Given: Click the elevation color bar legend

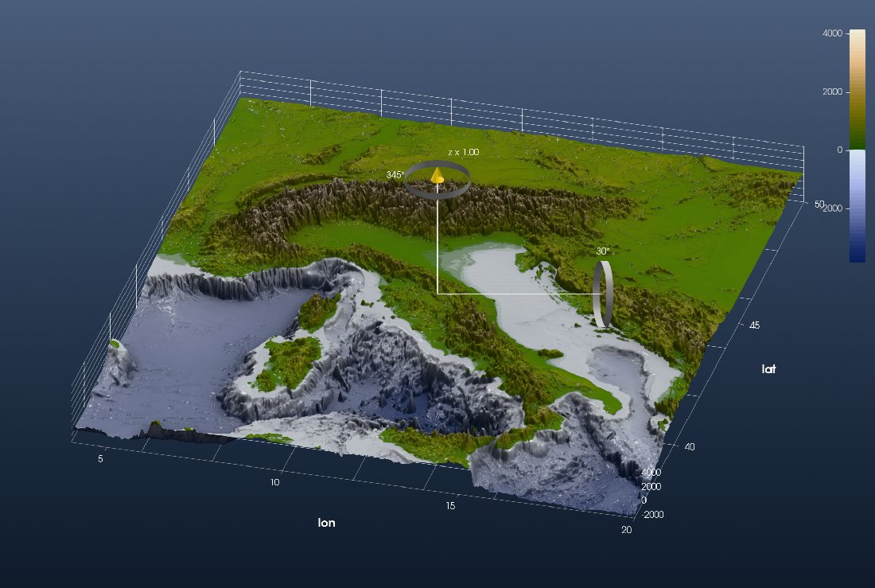Looking at the screenshot, I should 857,146.
